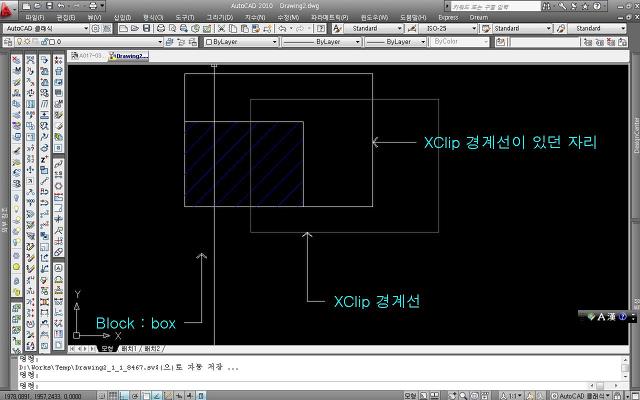
Task: Switch to the 배치1 layout tab
Action: (129, 349)
